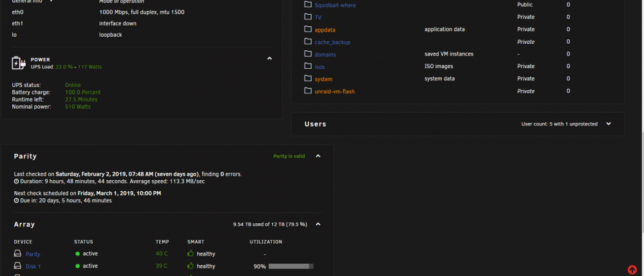
Task: Click 'ISO images' description text
Action: pos(439,66)
